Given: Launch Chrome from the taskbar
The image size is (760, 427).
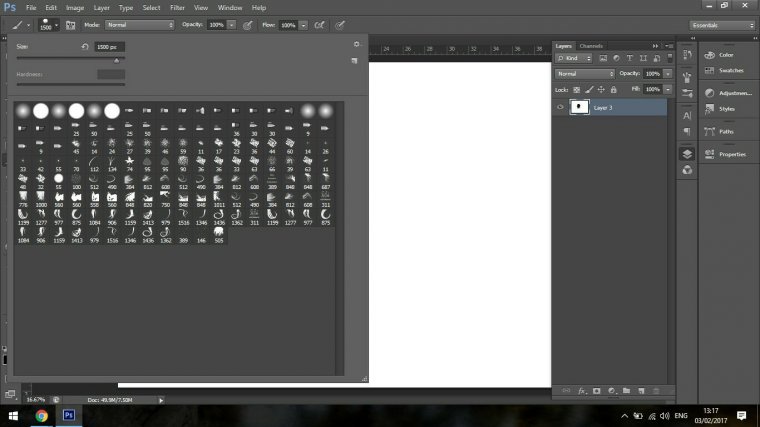Looking at the screenshot, I should [x=41, y=415].
